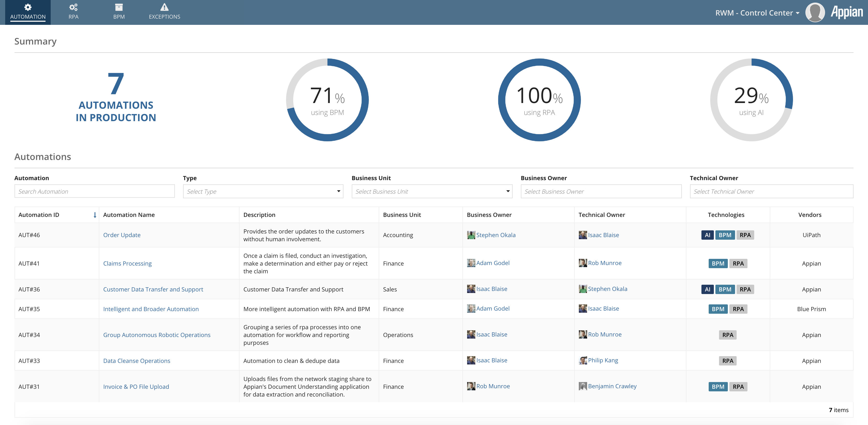This screenshot has height=425, width=868.
Task: Click the BPM technology tag on Order Update
Action: point(725,235)
